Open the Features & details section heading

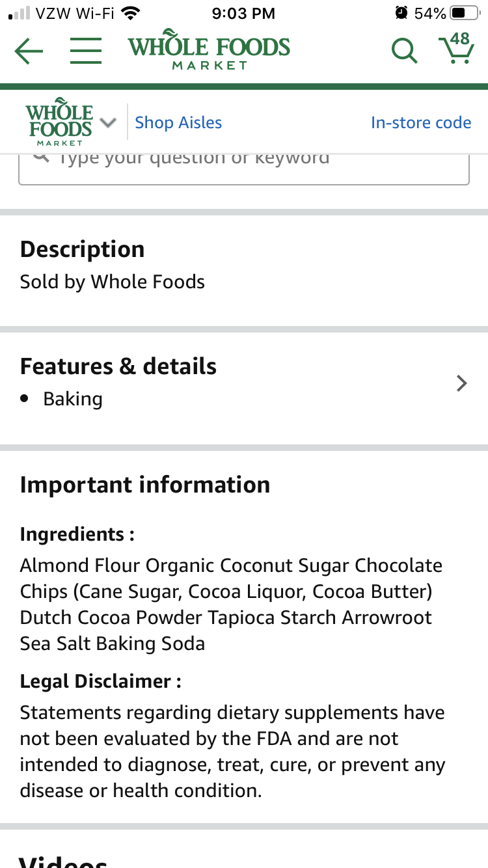(x=118, y=366)
